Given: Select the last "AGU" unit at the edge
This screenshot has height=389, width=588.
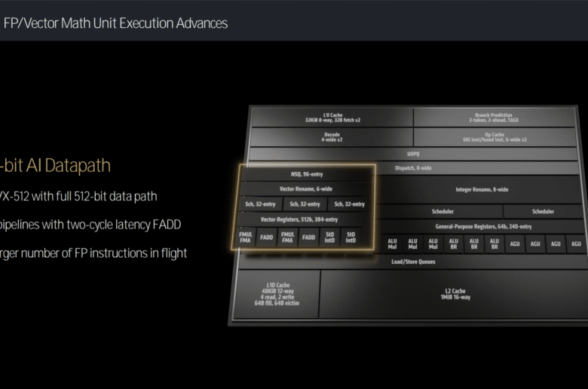Looking at the screenshot, I should pos(576,244).
